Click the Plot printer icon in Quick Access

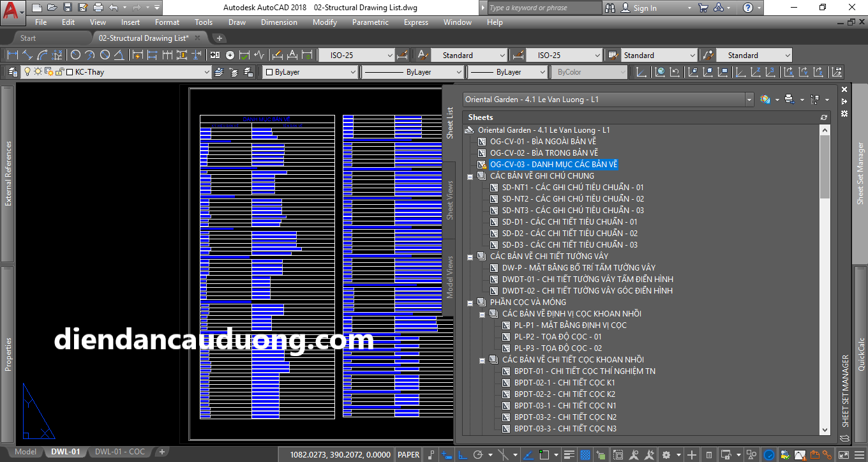(x=98, y=8)
